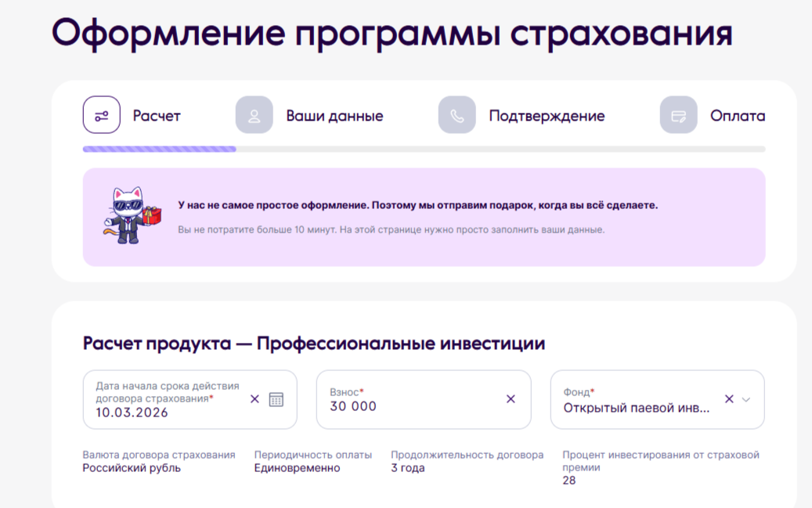Click the 3 года contract duration value
This screenshot has width=812, height=508.
coord(408,468)
